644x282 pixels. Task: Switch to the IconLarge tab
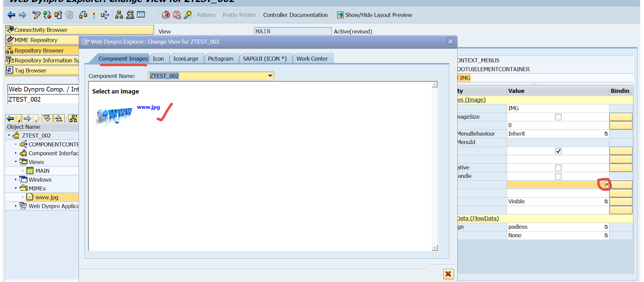point(186,59)
